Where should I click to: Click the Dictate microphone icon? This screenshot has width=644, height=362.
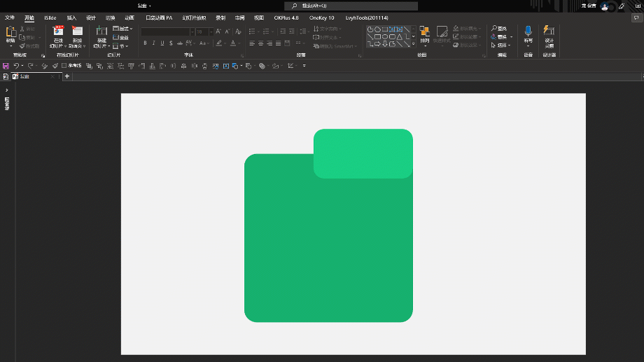(528, 32)
